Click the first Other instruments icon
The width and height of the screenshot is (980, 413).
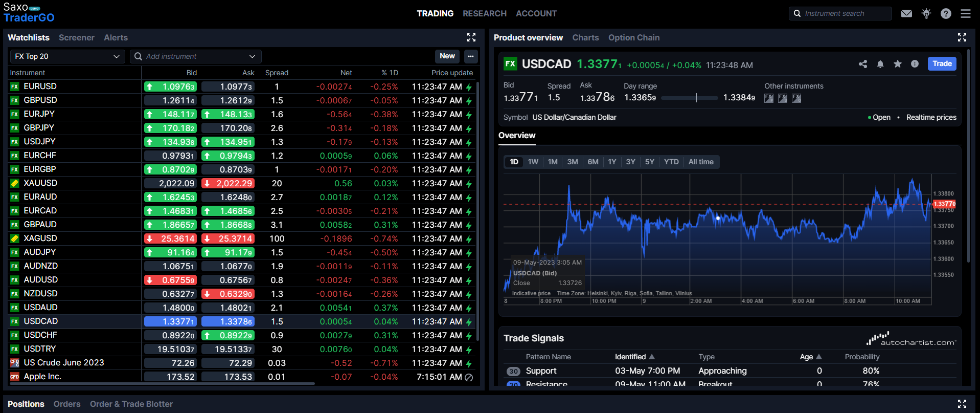click(x=769, y=98)
